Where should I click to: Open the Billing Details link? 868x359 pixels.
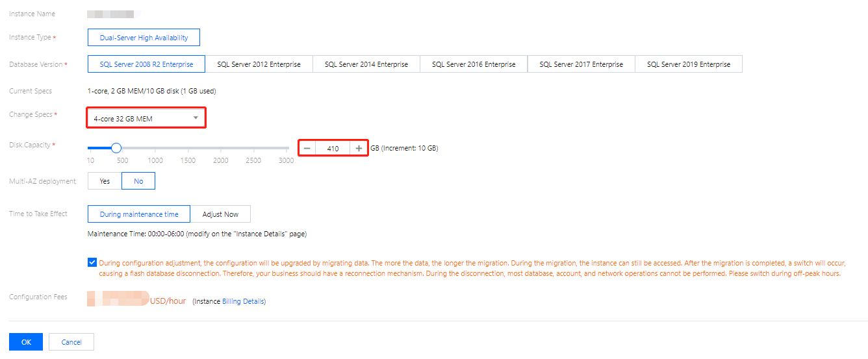243,301
